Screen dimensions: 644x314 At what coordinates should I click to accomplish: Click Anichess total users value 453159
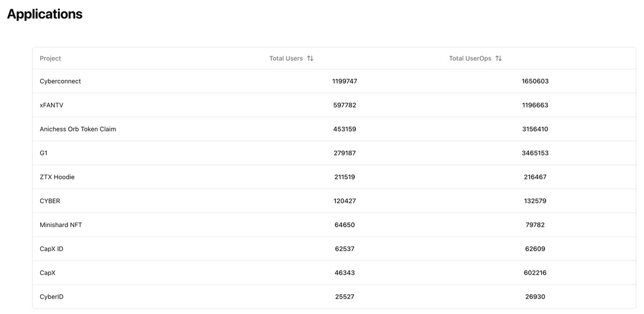tap(345, 129)
